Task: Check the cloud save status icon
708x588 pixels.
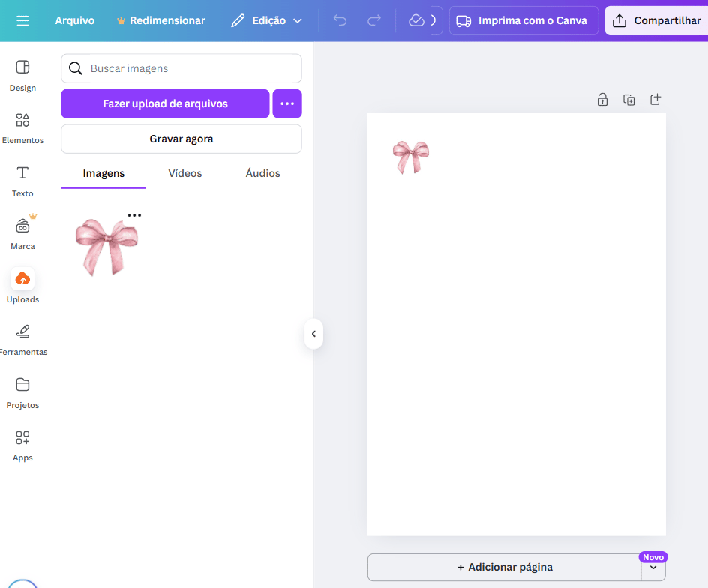Action: click(416, 20)
